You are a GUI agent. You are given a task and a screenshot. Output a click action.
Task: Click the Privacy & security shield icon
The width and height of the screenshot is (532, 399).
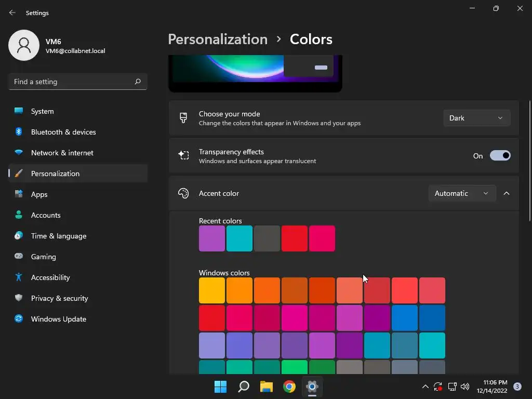19,298
